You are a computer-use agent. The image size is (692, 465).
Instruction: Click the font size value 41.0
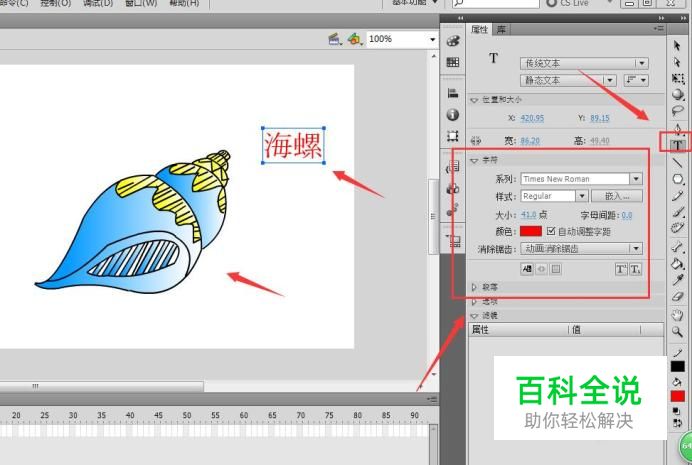529,215
